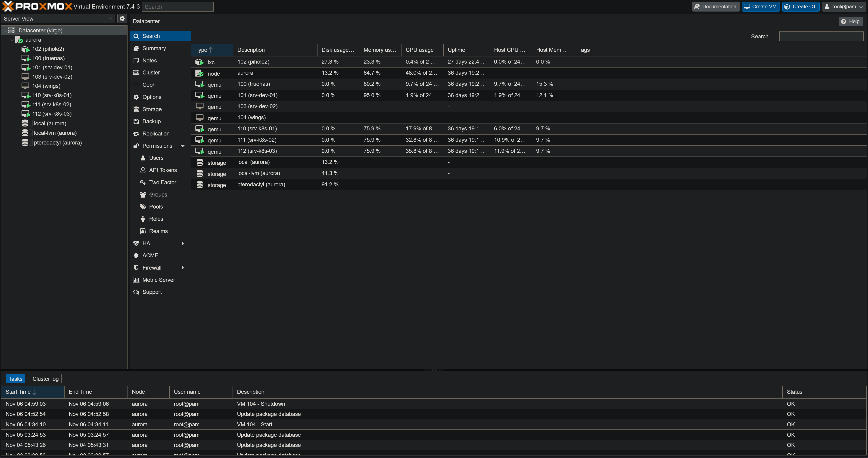Click the Notes icon in sidebar

136,61
